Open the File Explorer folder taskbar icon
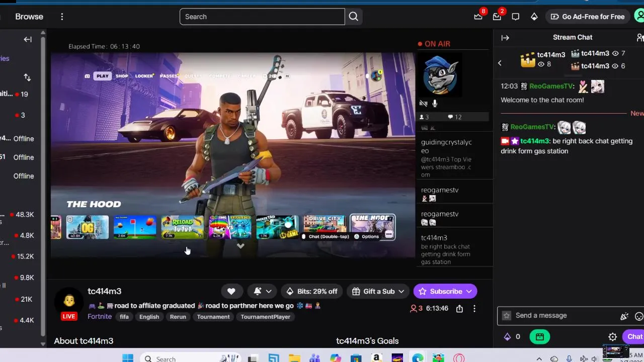The image size is (644, 362). click(294, 358)
